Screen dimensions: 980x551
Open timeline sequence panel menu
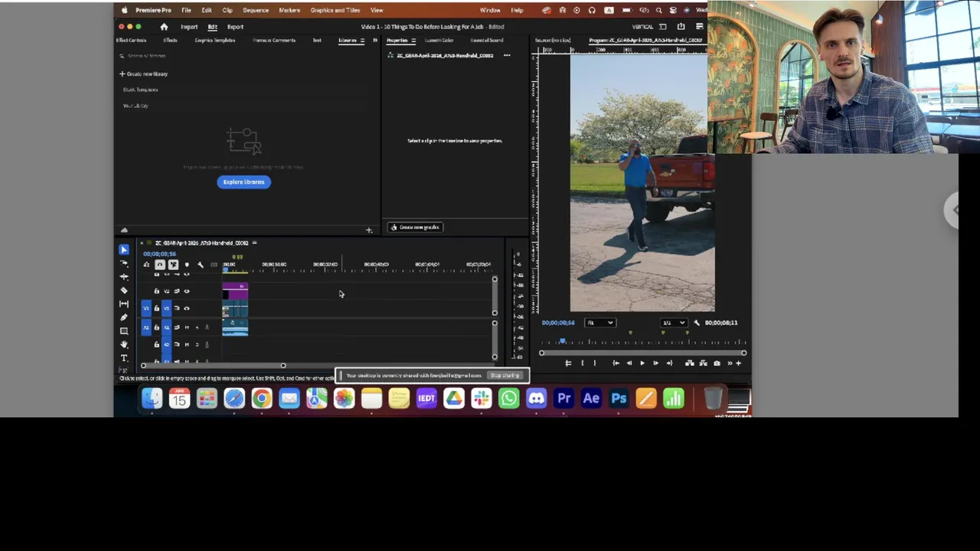click(x=254, y=243)
